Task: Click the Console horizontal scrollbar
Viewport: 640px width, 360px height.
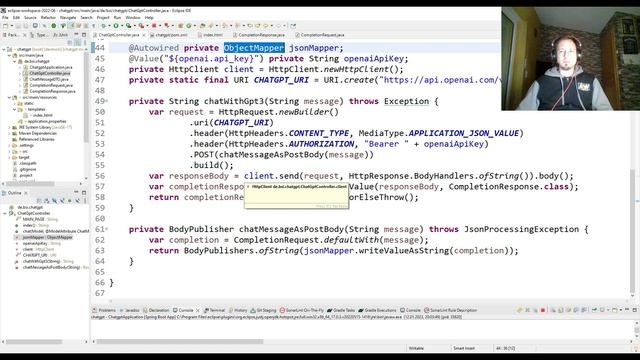Action: coord(179,341)
